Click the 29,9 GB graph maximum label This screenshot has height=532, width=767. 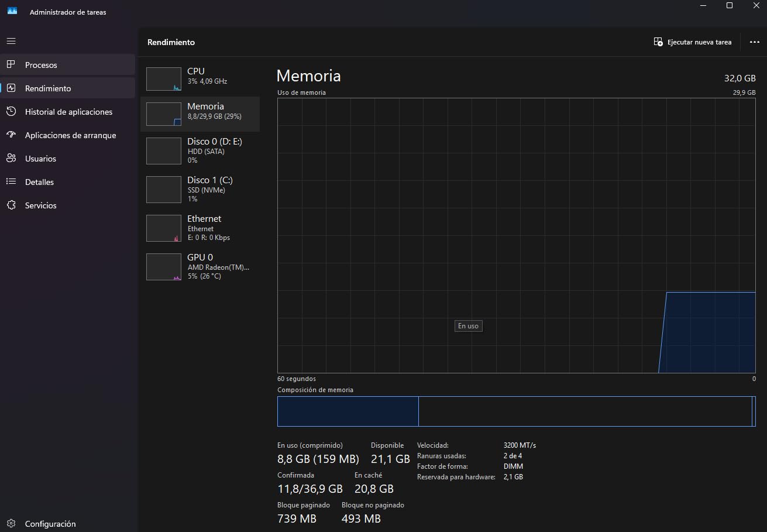coord(744,92)
